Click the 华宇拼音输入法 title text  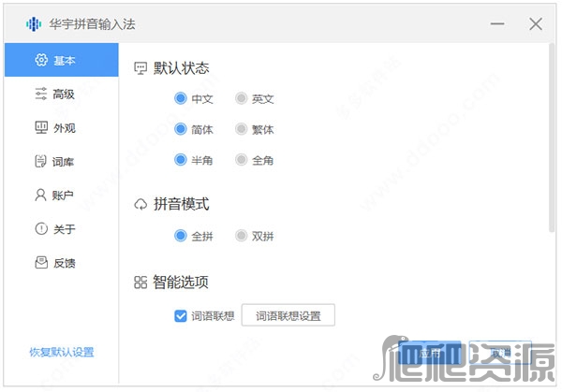[x=93, y=24]
